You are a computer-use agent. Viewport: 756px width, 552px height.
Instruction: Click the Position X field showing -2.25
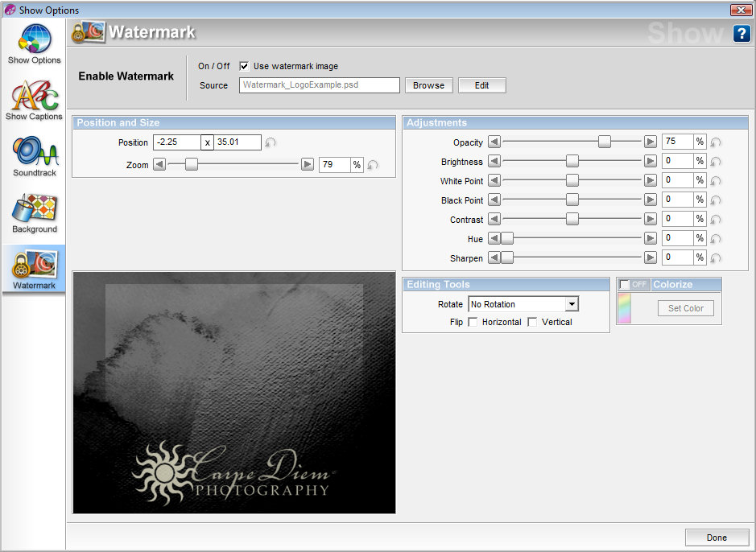click(177, 142)
